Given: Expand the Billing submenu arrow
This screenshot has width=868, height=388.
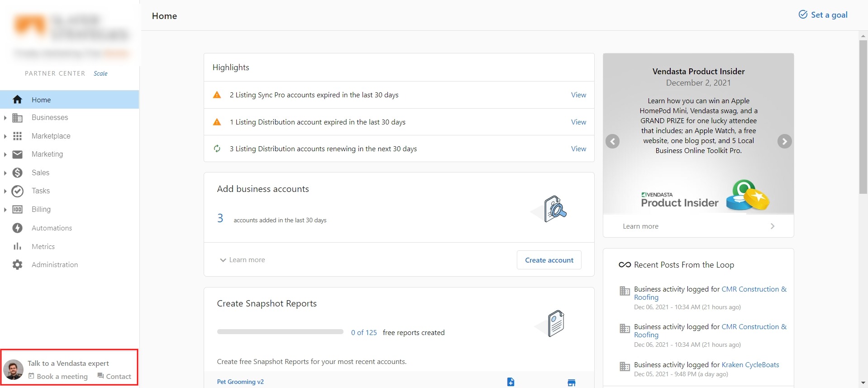Looking at the screenshot, I should 5,209.
